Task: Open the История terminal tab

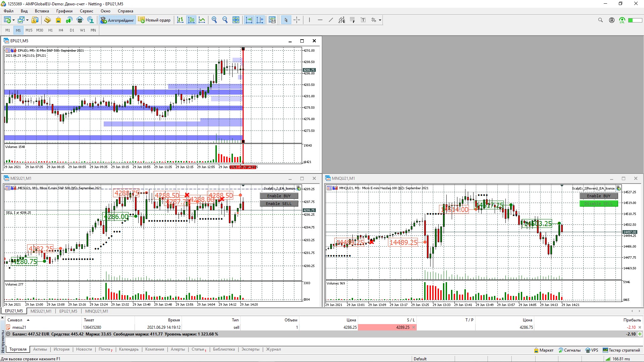Action: point(62,349)
